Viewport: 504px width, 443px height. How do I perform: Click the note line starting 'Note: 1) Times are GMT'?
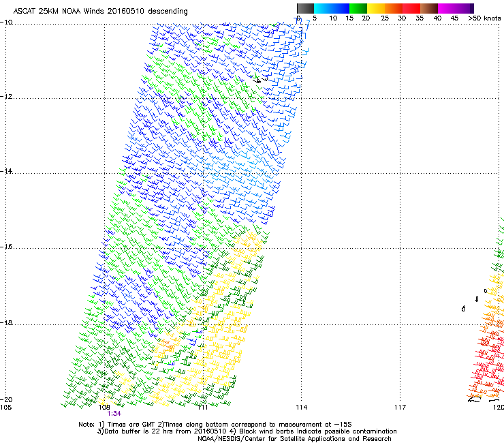pyautogui.click(x=215, y=425)
